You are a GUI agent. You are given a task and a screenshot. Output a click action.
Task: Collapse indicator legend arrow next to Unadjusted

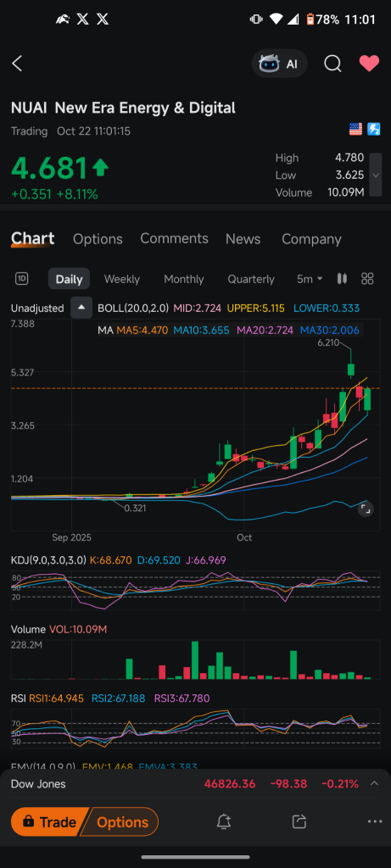pos(81,308)
